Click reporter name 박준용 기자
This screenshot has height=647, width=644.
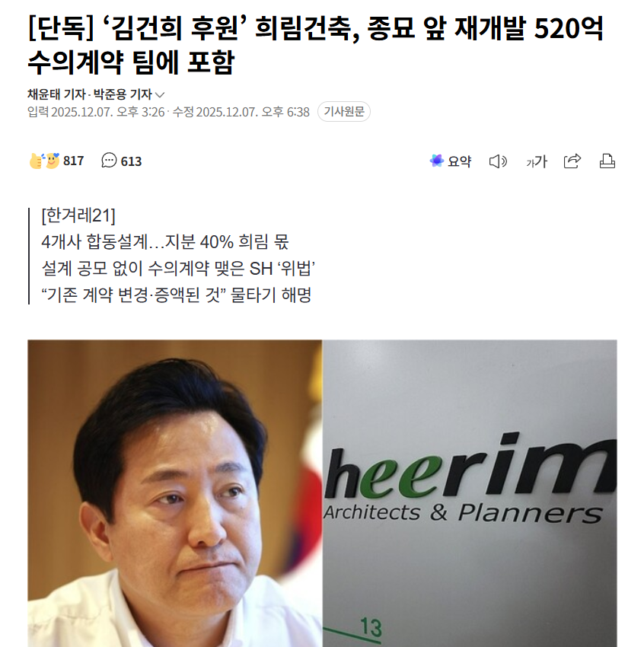[123, 94]
